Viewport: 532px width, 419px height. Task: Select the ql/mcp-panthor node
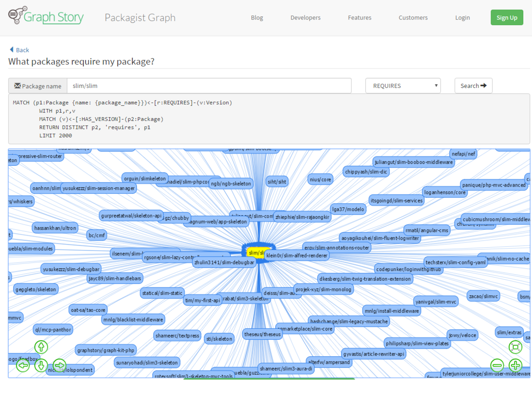point(53,330)
